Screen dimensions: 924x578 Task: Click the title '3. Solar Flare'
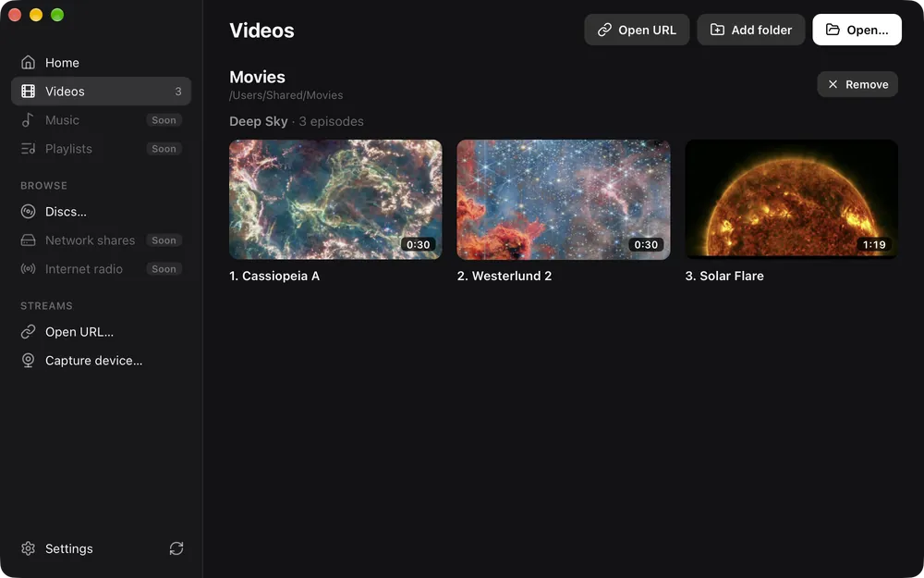coord(724,276)
